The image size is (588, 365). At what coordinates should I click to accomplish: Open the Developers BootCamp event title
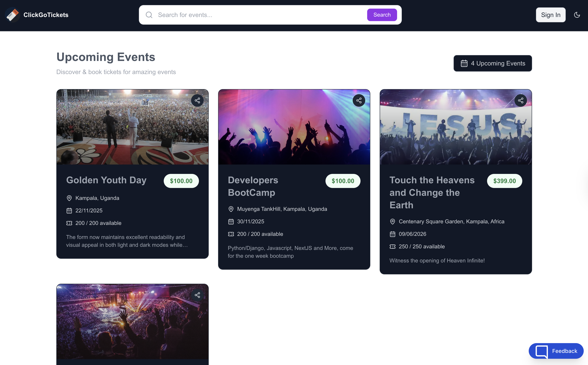point(253,186)
